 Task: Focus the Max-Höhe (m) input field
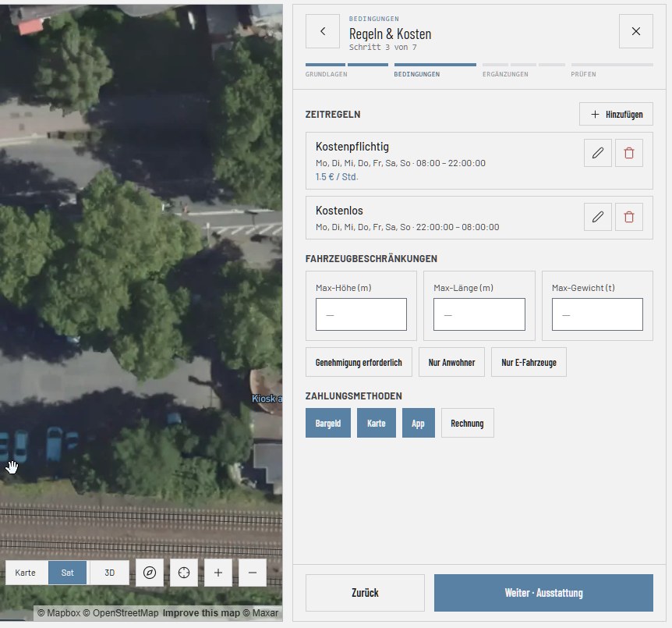(x=361, y=314)
